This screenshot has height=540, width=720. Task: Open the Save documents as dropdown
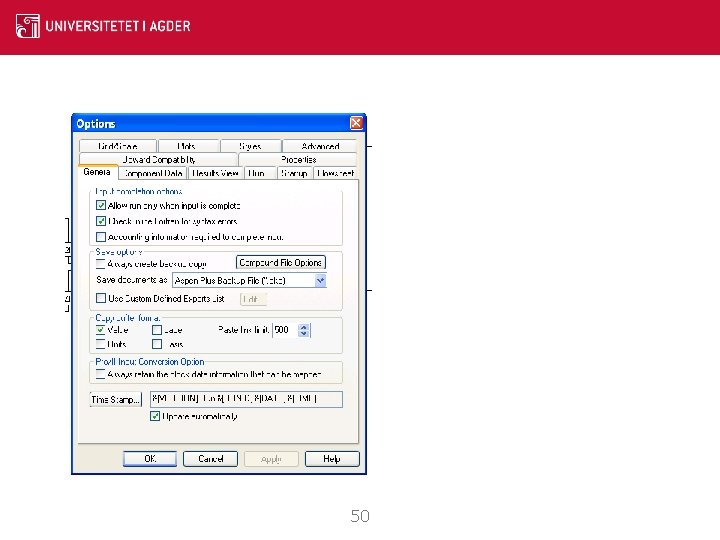tap(321, 280)
